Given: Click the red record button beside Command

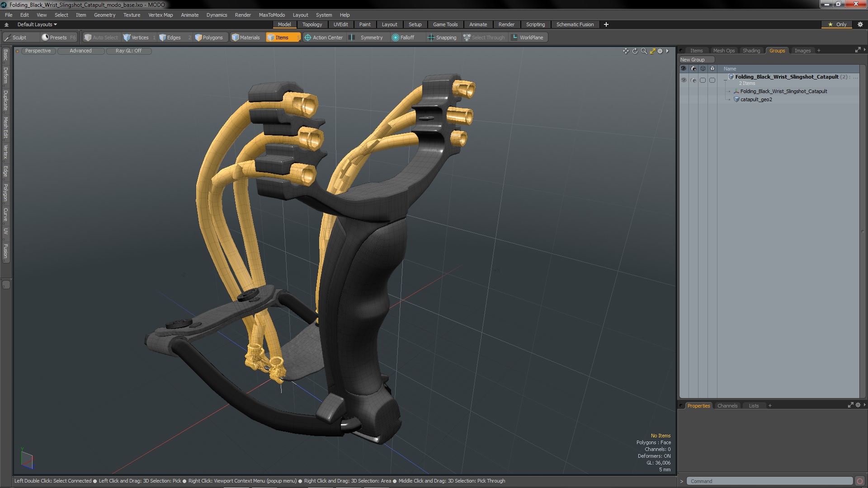Looking at the screenshot, I should 860,481.
